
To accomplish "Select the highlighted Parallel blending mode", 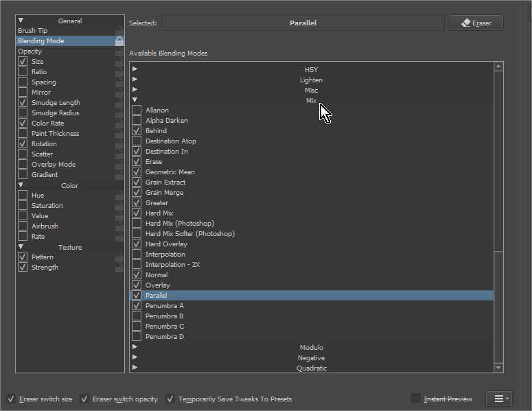I will point(312,295).
